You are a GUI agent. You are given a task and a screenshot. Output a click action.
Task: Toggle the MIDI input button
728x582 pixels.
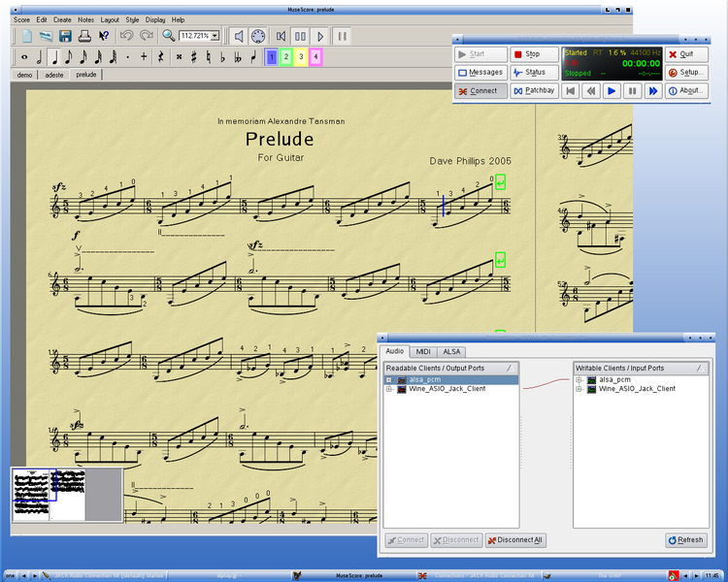(258, 36)
